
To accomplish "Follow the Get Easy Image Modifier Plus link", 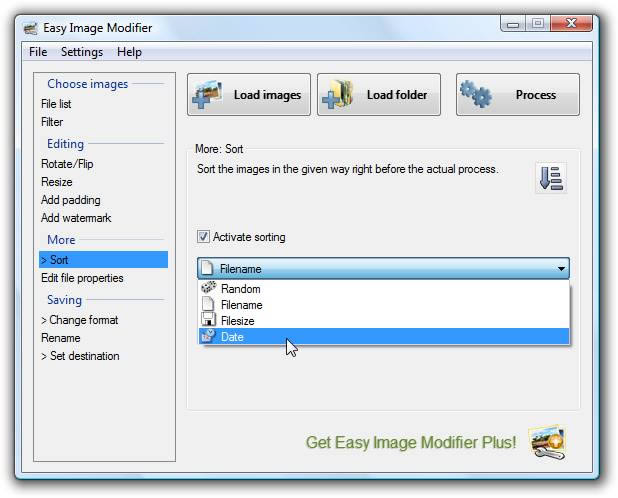I will (411, 442).
